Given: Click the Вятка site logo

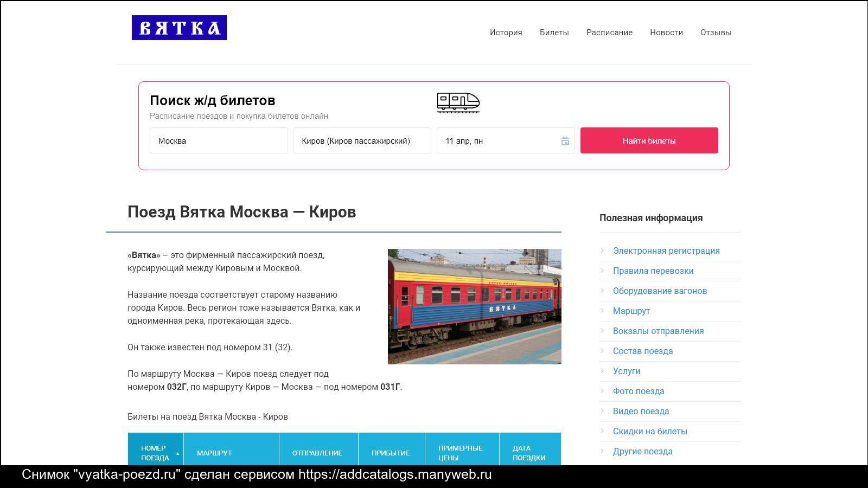Looking at the screenshot, I should (x=179, y=28).
